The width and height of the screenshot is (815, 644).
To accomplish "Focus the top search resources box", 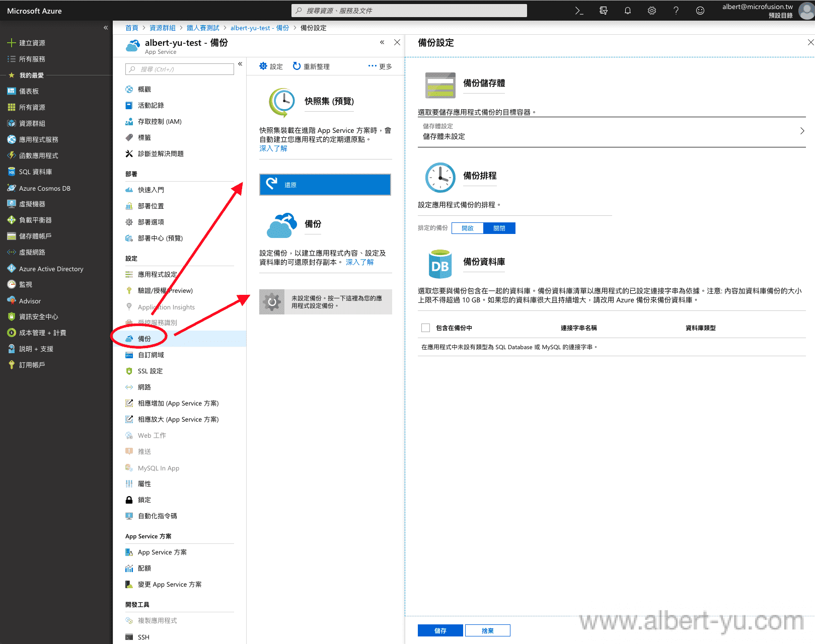I will point(409,11).
